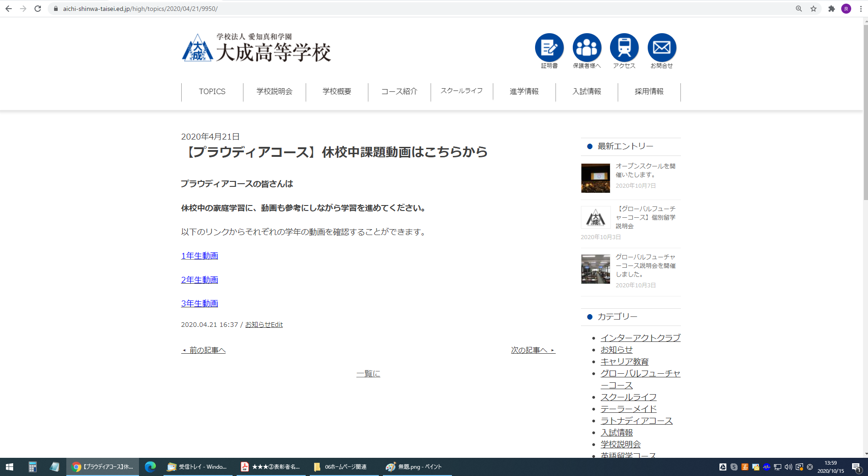The image size is (868, 476).
Task: Open the 入試情報 menu
Action: coord(587,91)
